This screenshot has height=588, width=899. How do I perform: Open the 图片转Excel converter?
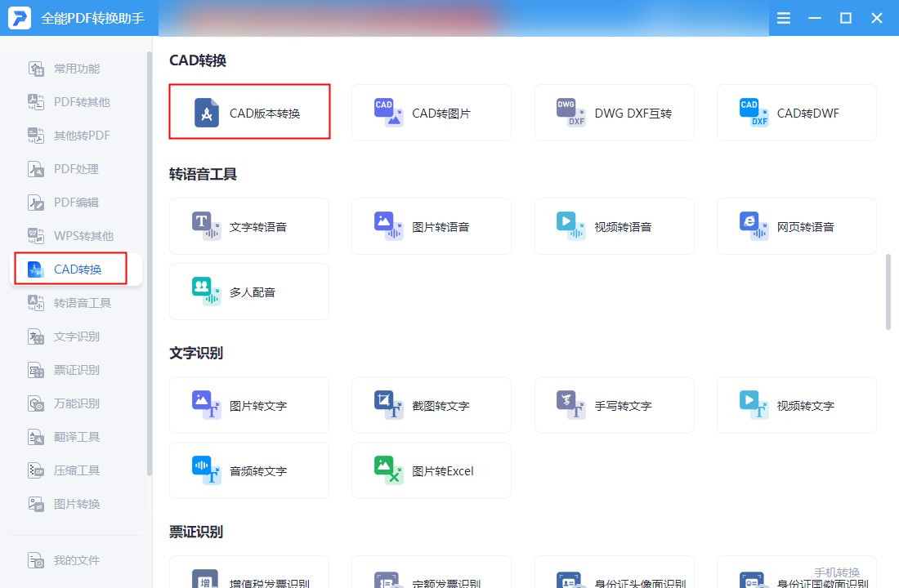[431, 470]
